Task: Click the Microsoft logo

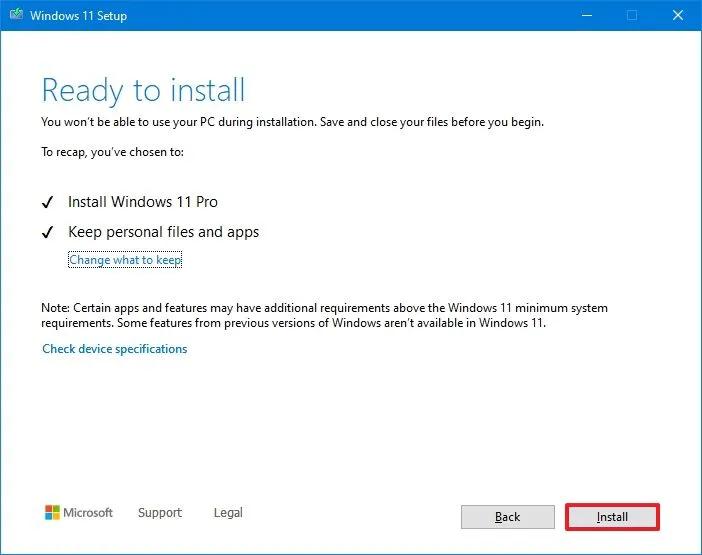Action: coord(79,512)
